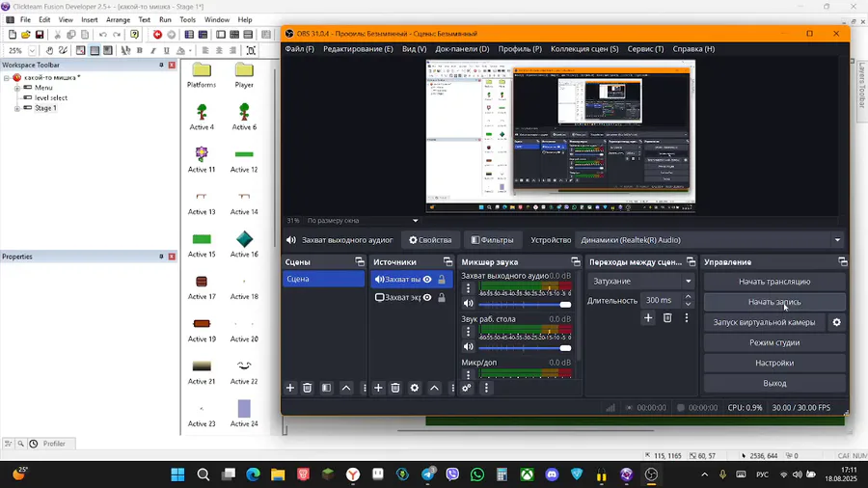Move source up with arrow icon
868x488 pixels.
point(435,388)
